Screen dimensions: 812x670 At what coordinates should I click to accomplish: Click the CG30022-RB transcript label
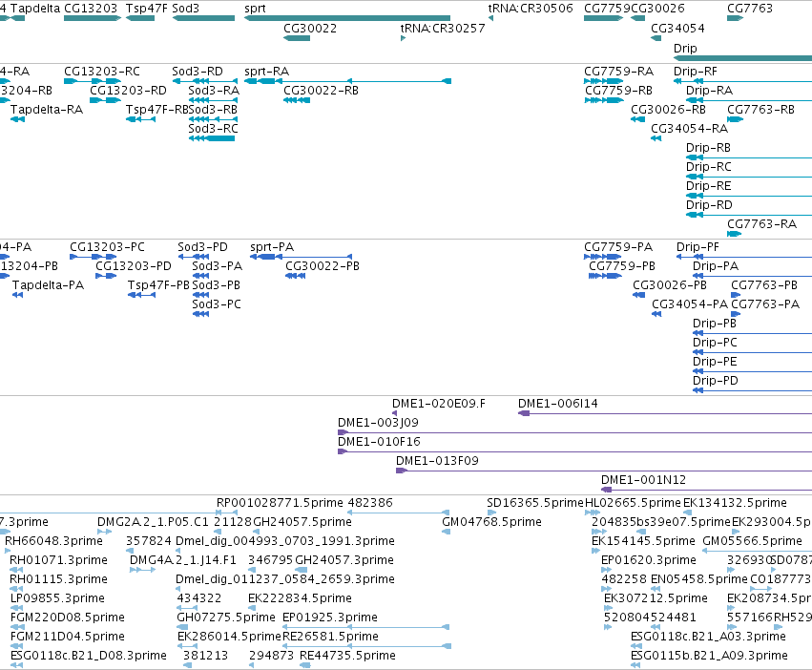321,91
